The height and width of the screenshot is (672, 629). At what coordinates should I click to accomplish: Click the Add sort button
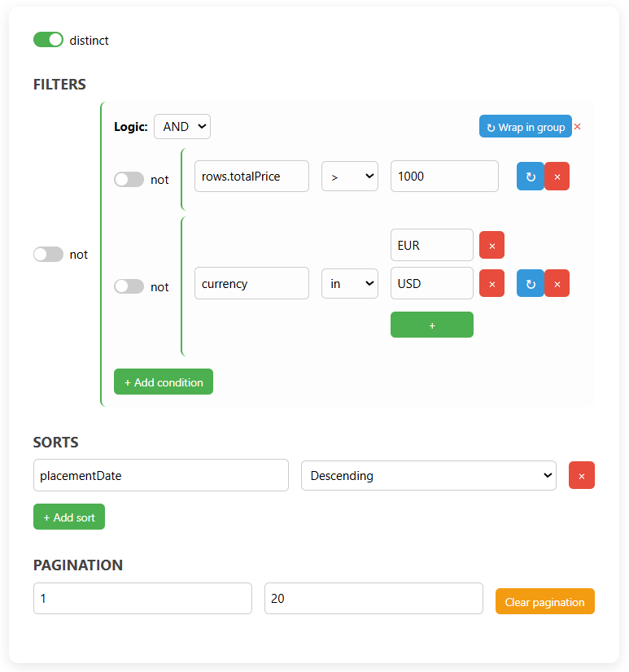coord(68,517)
